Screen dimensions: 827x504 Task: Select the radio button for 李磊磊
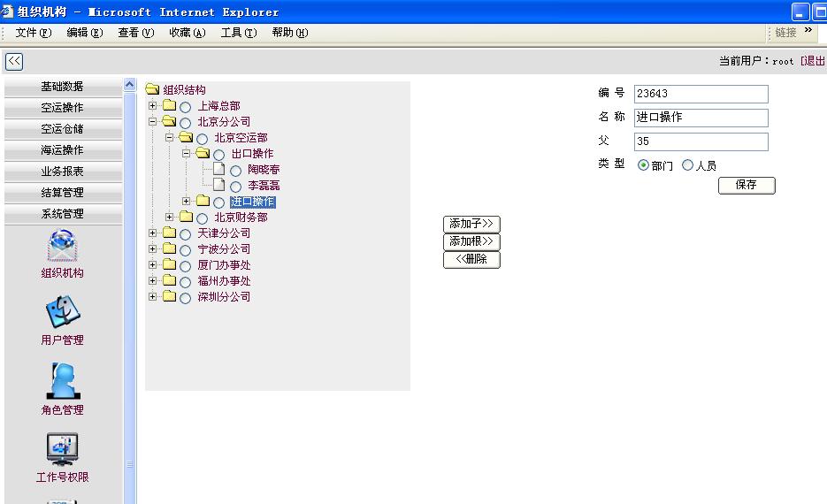[236, 187]
